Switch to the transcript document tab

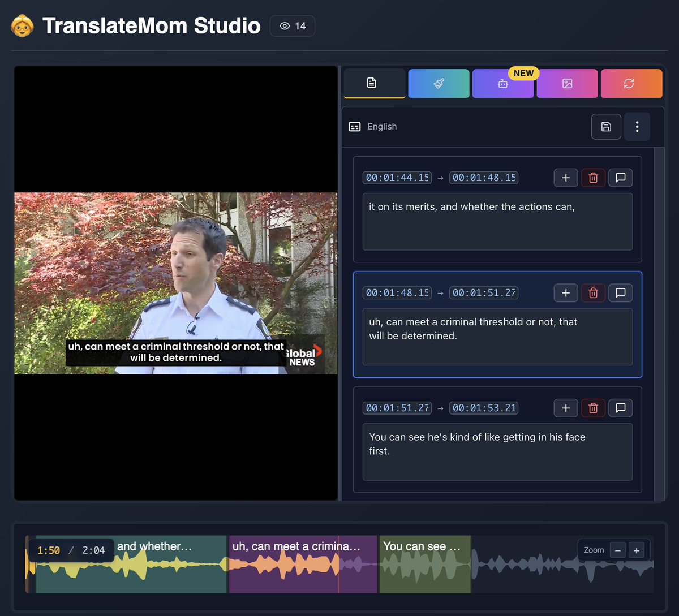point(373,83)
